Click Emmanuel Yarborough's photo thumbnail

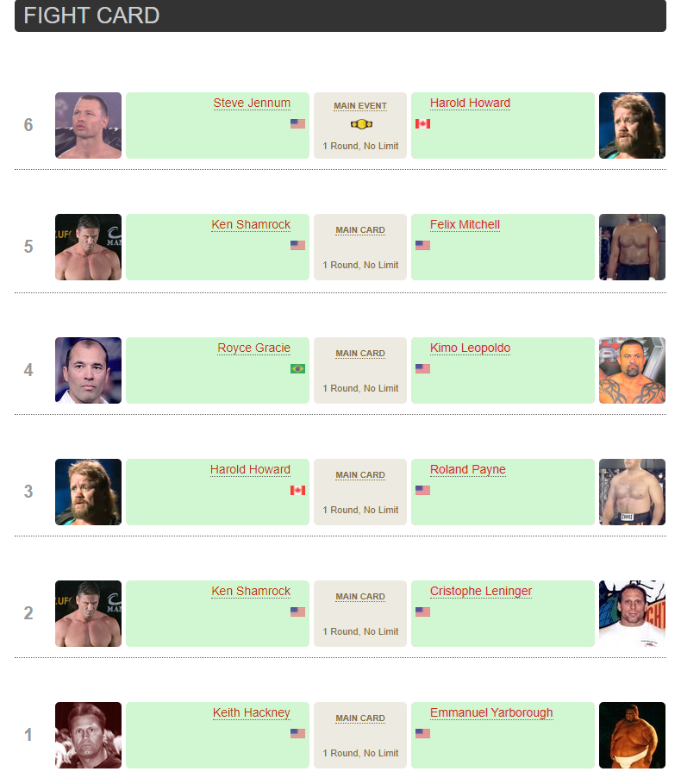tap(632, 735)
